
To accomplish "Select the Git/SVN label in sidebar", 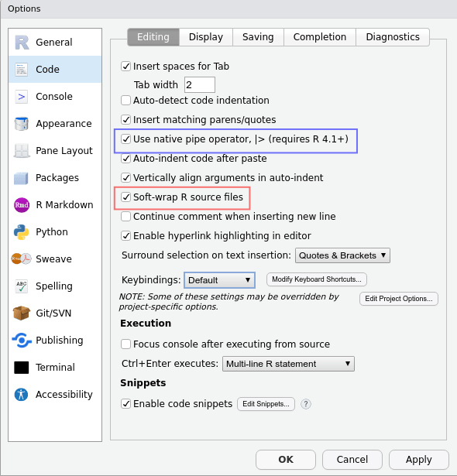I will coord(53,313).
